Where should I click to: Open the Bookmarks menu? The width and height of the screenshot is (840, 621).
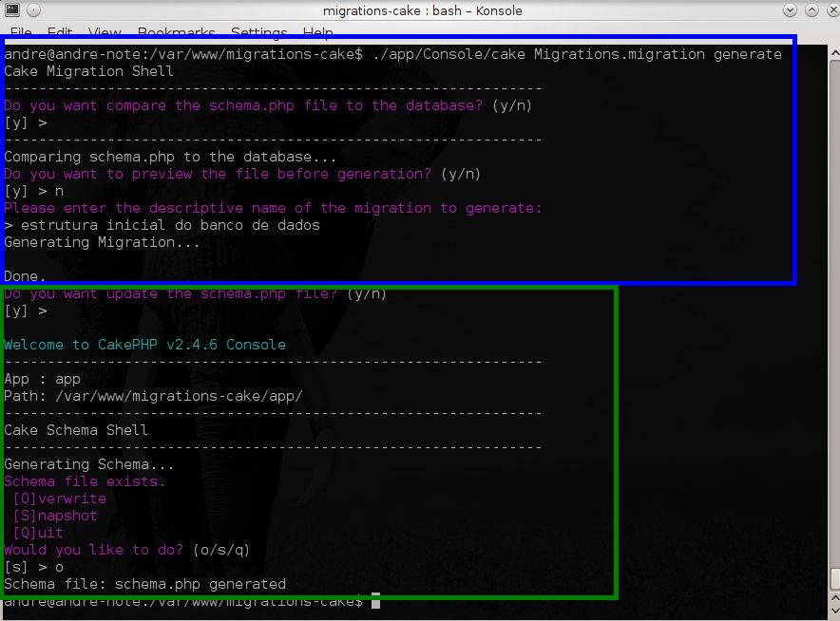(x=176, y=32)
